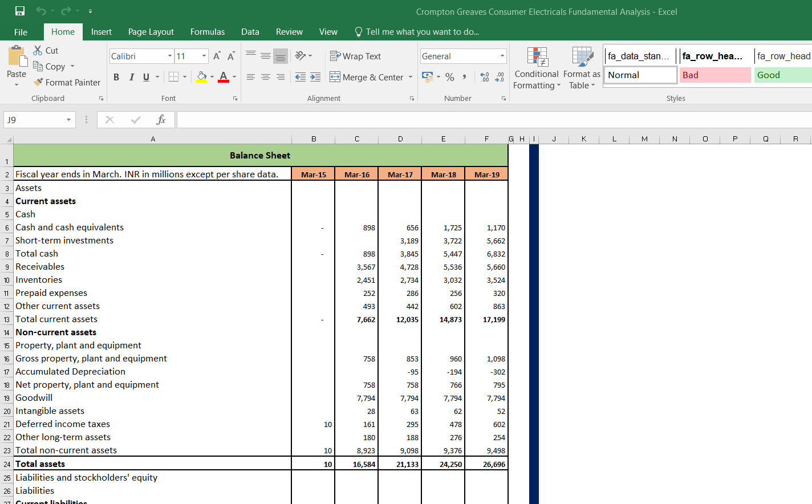Select the Format Painter brush

(38, 82)
